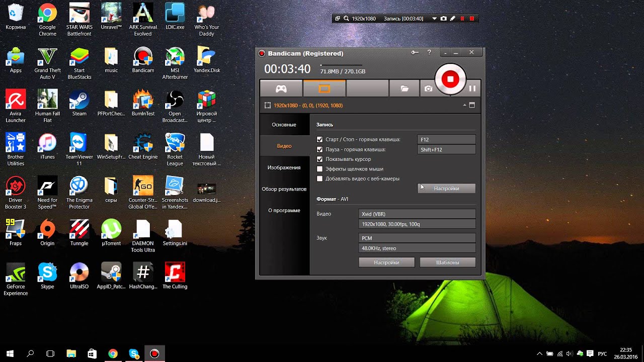Click Настройки button under Формат
The image size is (644, 362).
[x=386, y=262]
